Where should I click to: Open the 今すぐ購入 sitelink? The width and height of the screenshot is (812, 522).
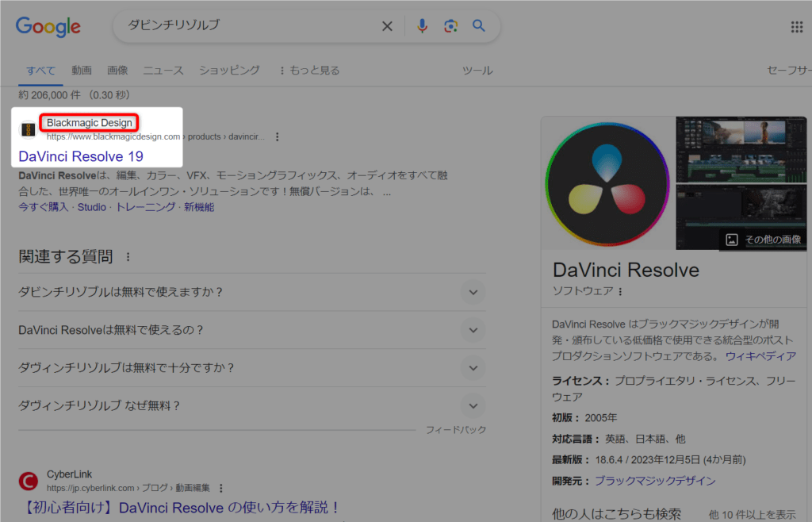44,207
